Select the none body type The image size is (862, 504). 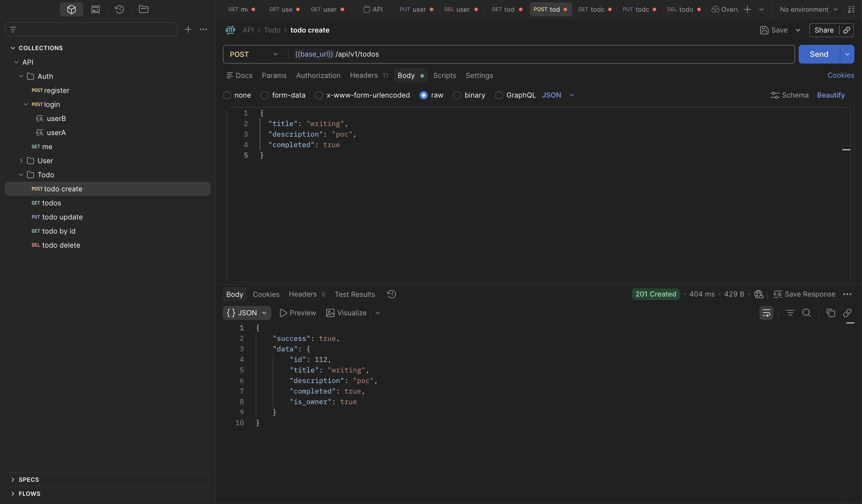point(227,95)
